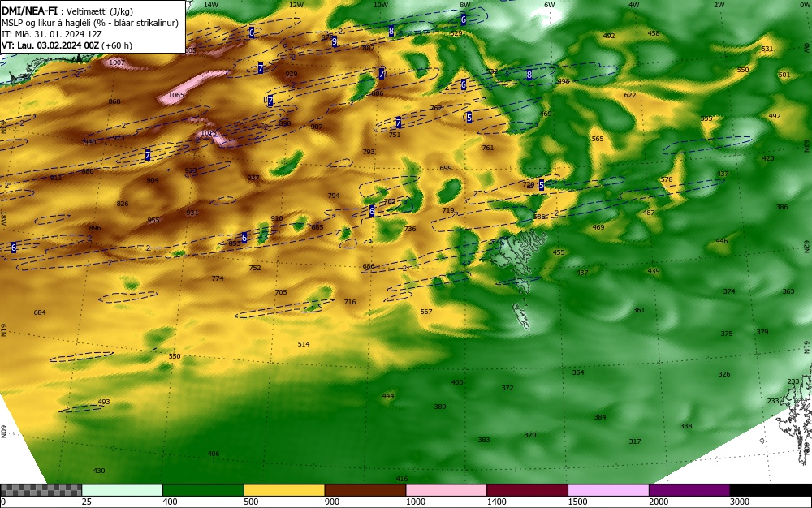Pick the pink 1000–1400 legend swatch

click(x=447, y=490)
